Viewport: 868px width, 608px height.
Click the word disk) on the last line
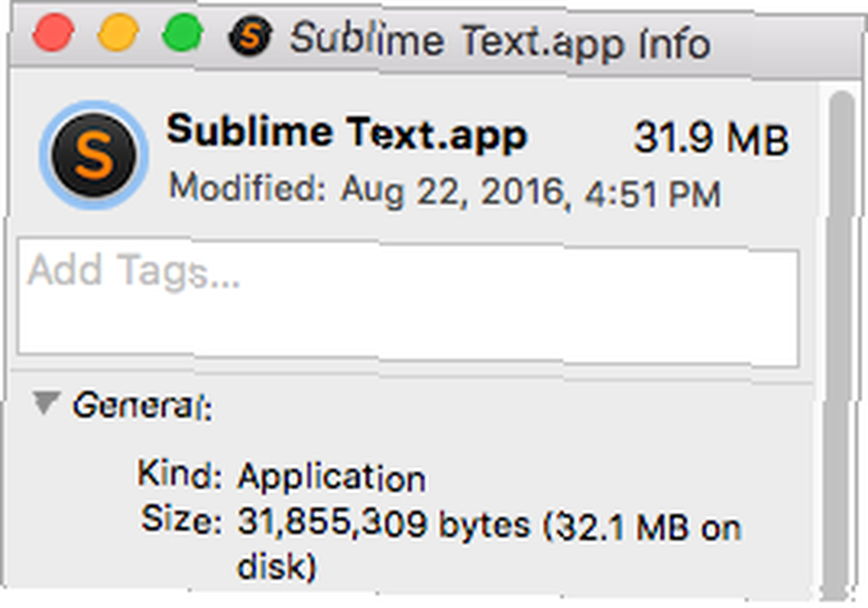point(277,565)
